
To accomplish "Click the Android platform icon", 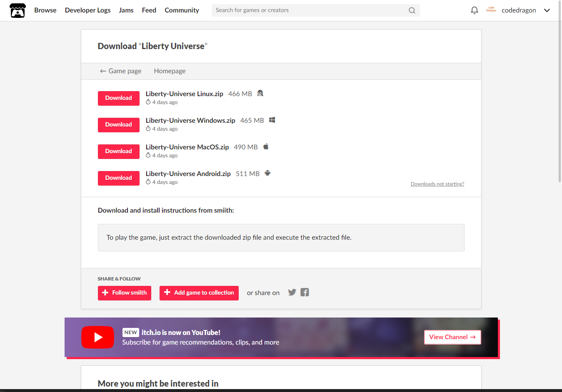I will click(267, 173).
